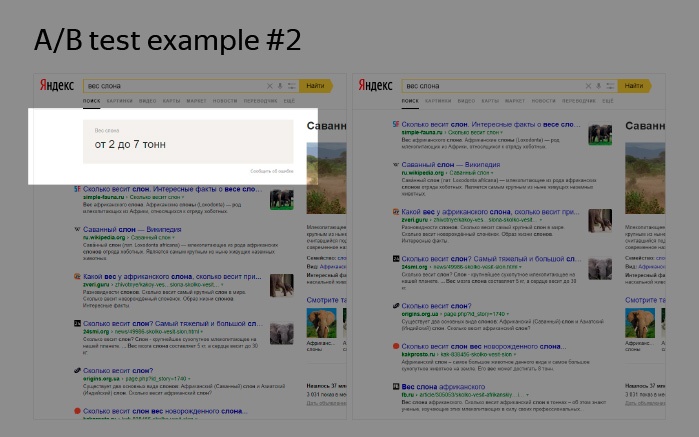Open 'Самый тяжелый и большой' left result
Viewport: 699px width, 437px height.
tap(173, 324)
